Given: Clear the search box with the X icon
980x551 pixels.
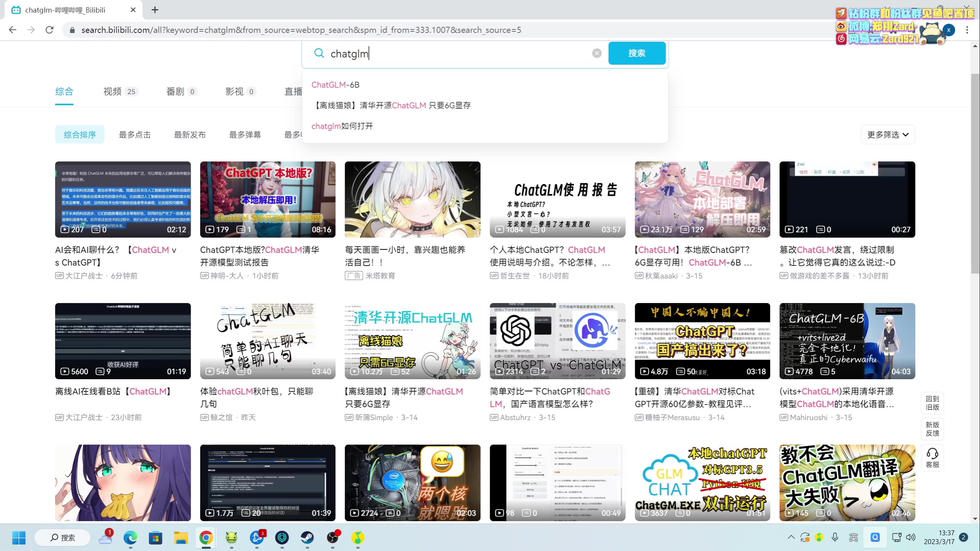Looking at the screenshot, I should (x=596, y=53).
